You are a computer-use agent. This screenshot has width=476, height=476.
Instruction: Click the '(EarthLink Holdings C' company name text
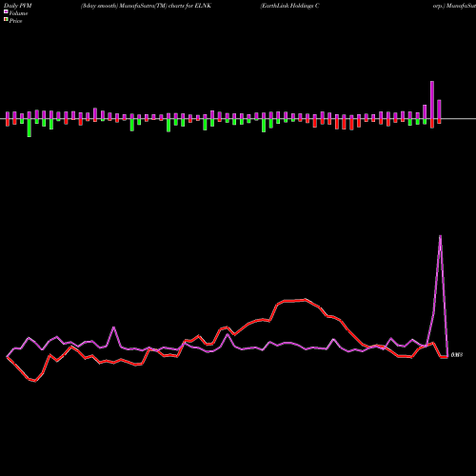(289, 6)
